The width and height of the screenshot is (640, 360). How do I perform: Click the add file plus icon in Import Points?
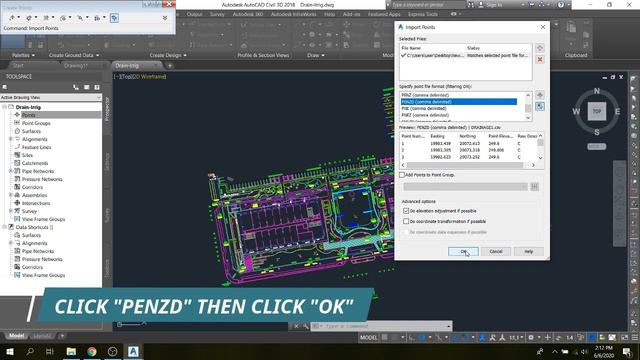pyautogui.click(x=540, y=48)
